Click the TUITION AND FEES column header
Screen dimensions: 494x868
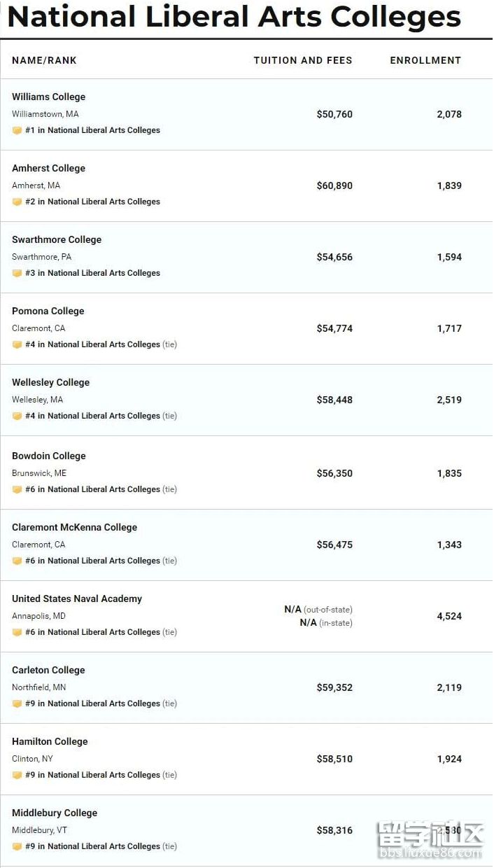(303, 60)
